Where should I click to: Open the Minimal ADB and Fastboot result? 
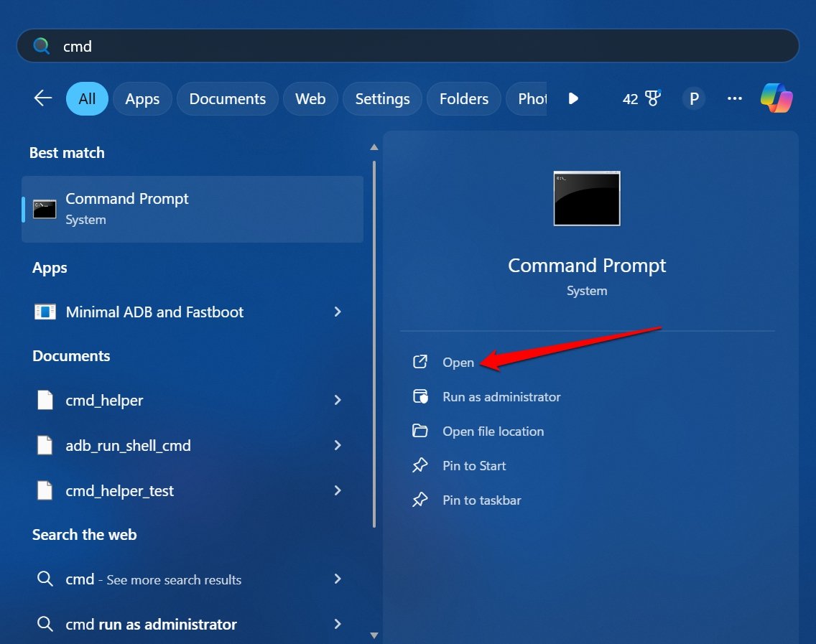193,312
